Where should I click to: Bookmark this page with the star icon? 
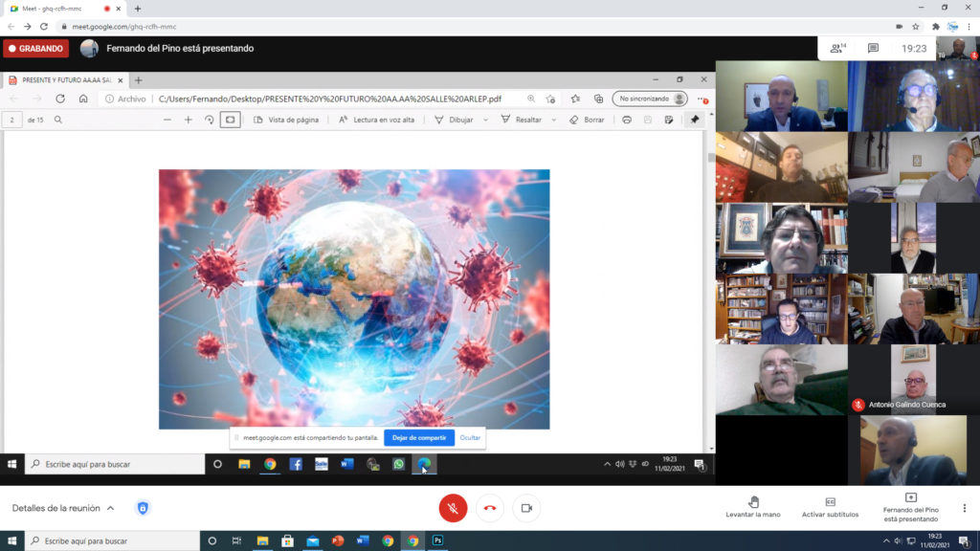[x=916, y=27]
